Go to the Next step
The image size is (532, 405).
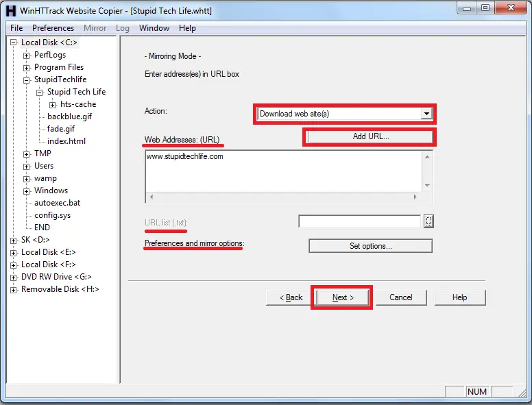pyautogui.click(x=343, y=297)
